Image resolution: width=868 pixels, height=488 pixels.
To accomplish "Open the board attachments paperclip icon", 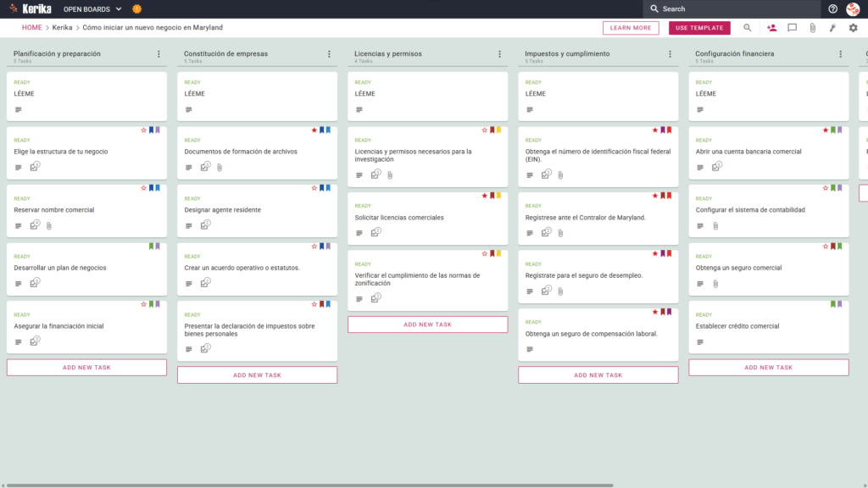I will tap(812, 28).
